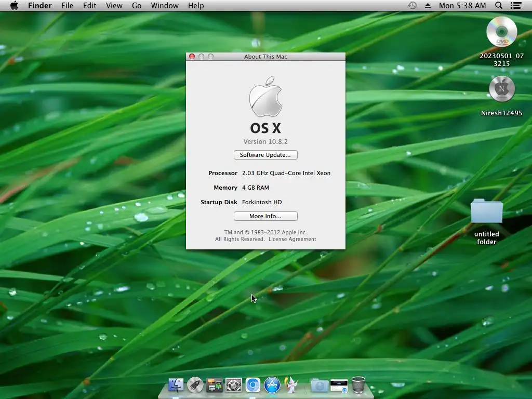Select the DVD disc 20230501_073215 on desktop
532x399 pixels.
[x=501, y=32]
